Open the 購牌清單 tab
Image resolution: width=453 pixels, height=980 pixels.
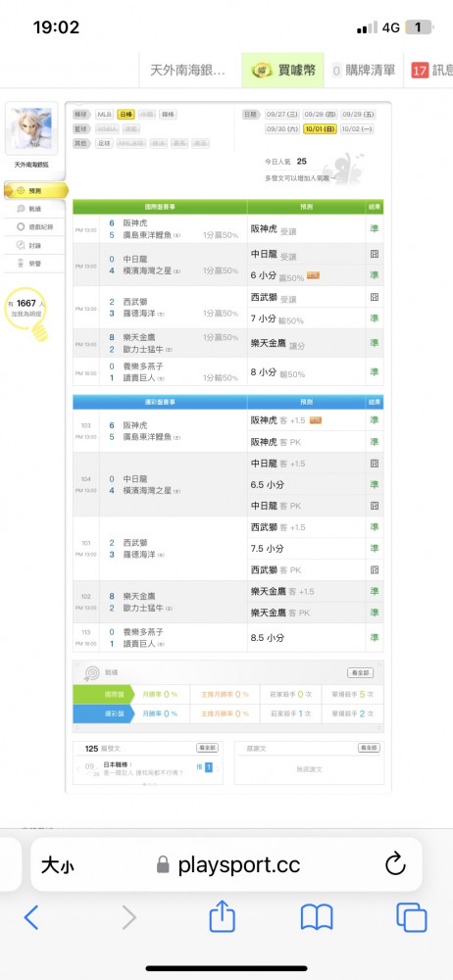[x=364, y=70]
